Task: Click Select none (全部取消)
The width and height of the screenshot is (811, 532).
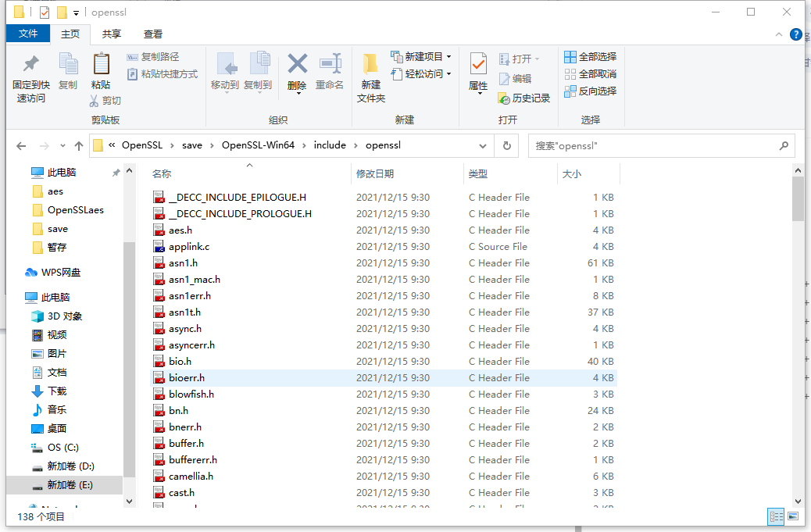Action: pos(590,74)
